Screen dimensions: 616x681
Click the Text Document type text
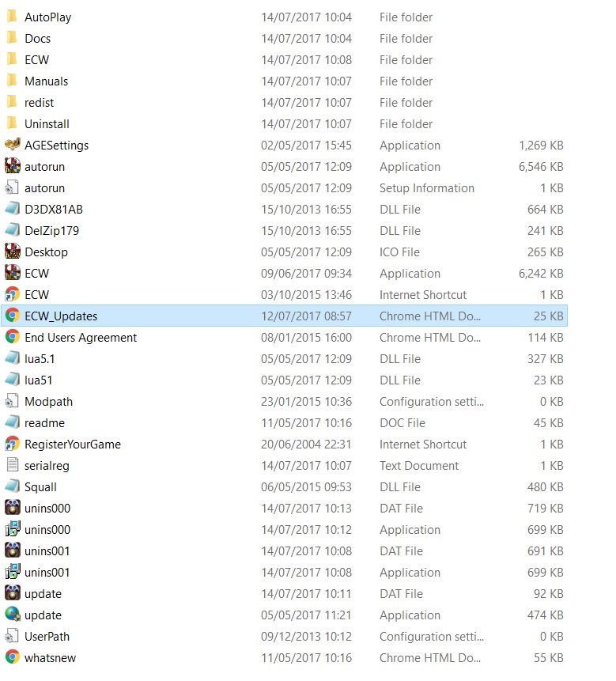pos(419,466)
